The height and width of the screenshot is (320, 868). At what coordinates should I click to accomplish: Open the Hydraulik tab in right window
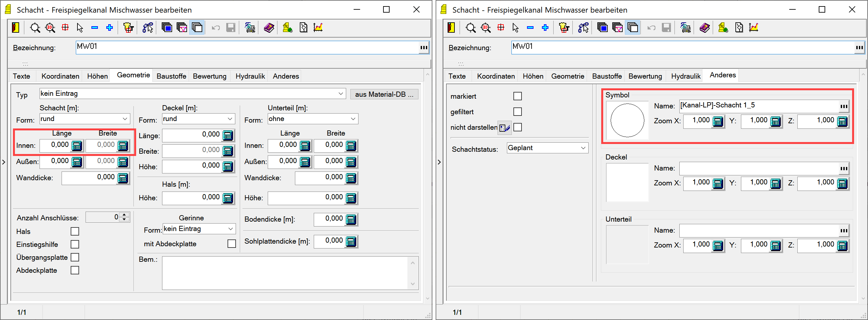point(686,76)
